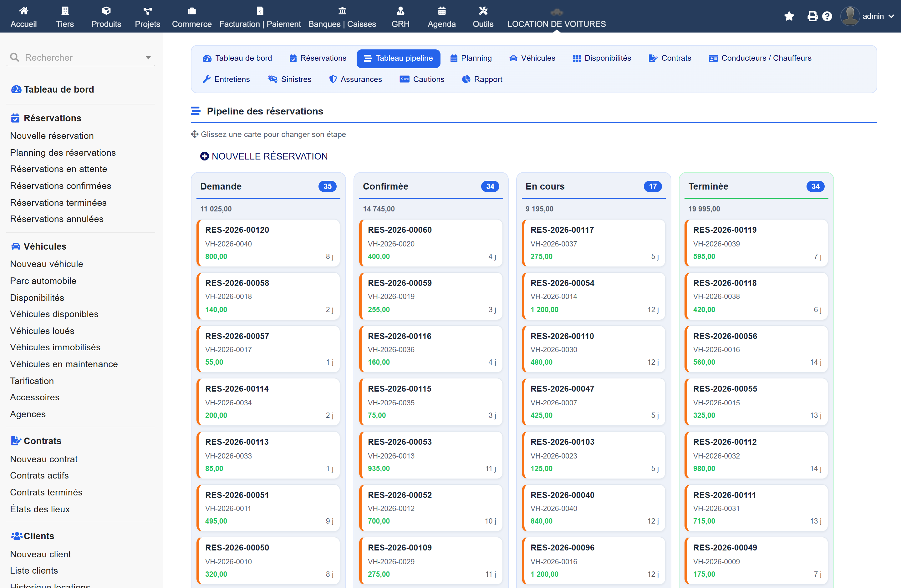Open Parc automobile link
The width and height of the screenshot is (901, 588).
click(43, 281)
